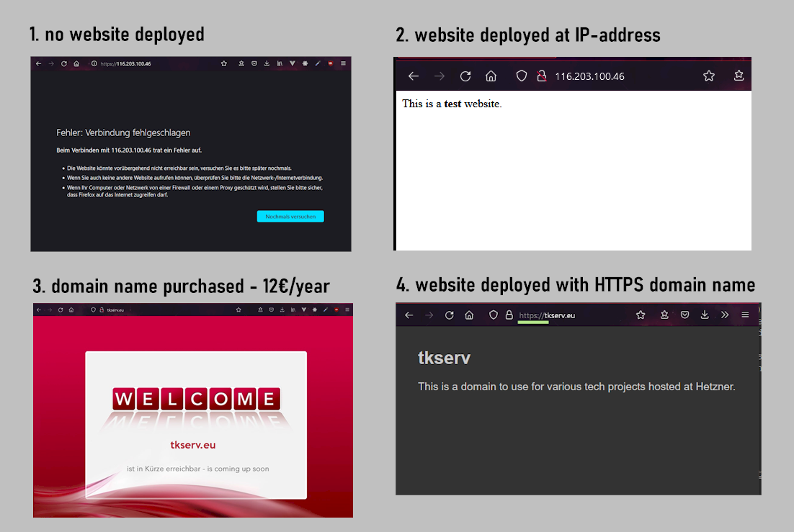Click reload icon in the test website browser
Viewport: 794px width, 532px height.
465,76
